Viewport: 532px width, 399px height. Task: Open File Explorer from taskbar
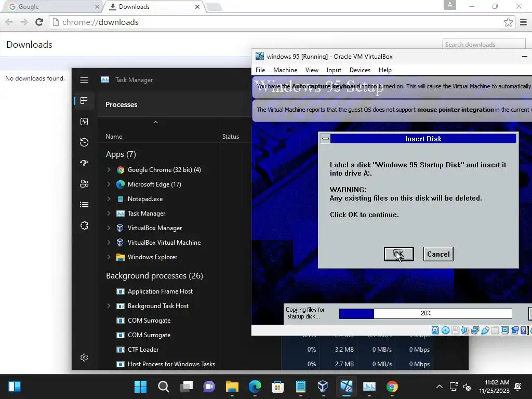coord(232,387)
